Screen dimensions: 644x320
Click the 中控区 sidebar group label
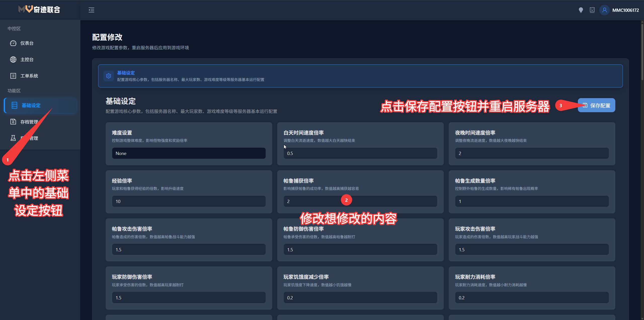coord(14,29)
